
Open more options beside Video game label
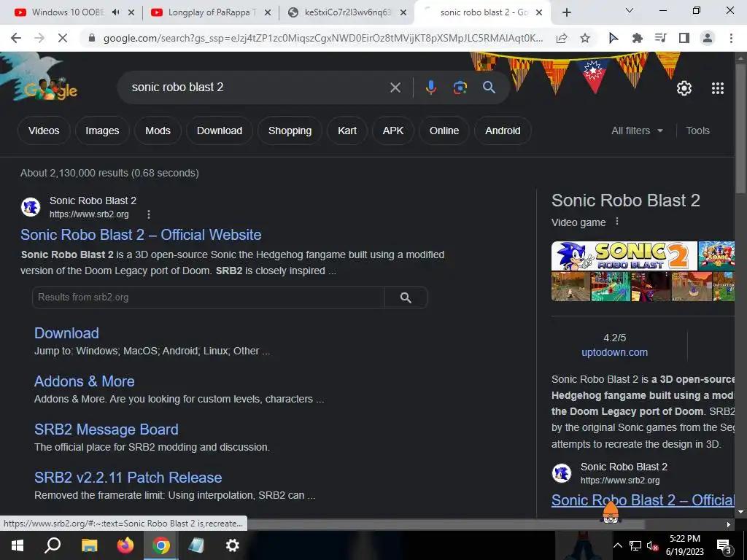pos(617,222)
